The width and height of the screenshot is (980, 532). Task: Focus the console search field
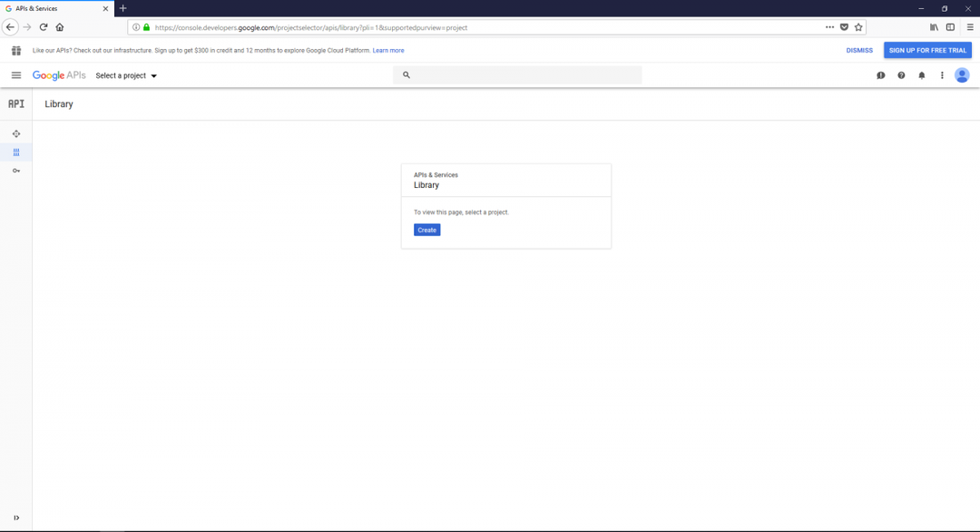click(x=517, y=75)
